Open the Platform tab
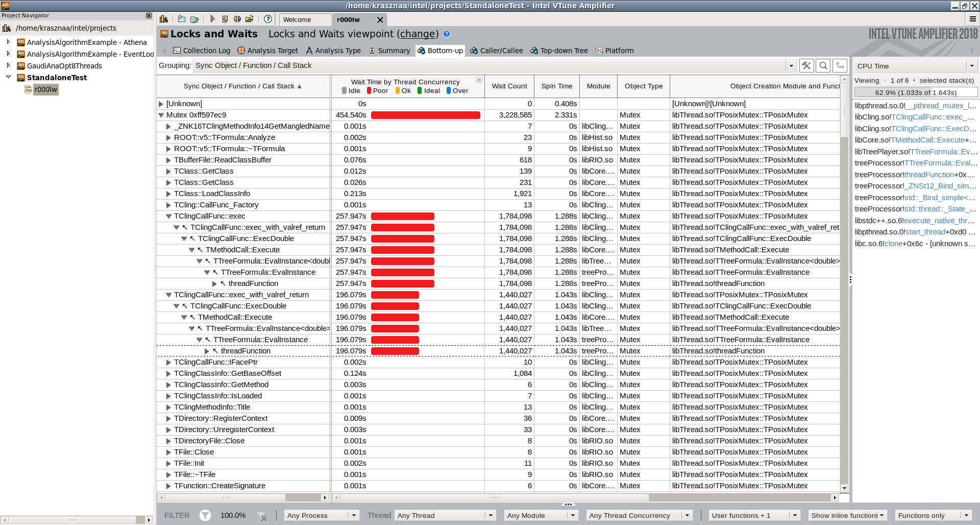 [615, 51]
